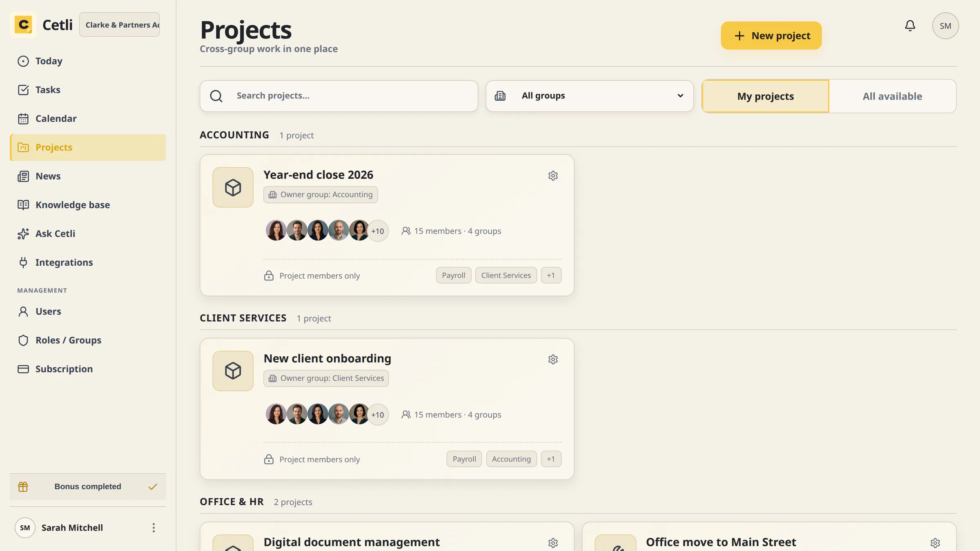Open Ask Cetli assistant

click(x=88, y=234)
